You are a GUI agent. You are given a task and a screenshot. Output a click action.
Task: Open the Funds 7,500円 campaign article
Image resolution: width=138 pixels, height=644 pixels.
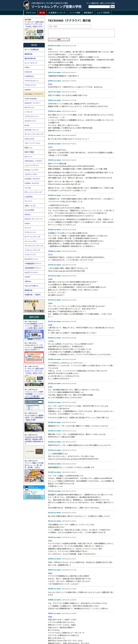(34, 326)
